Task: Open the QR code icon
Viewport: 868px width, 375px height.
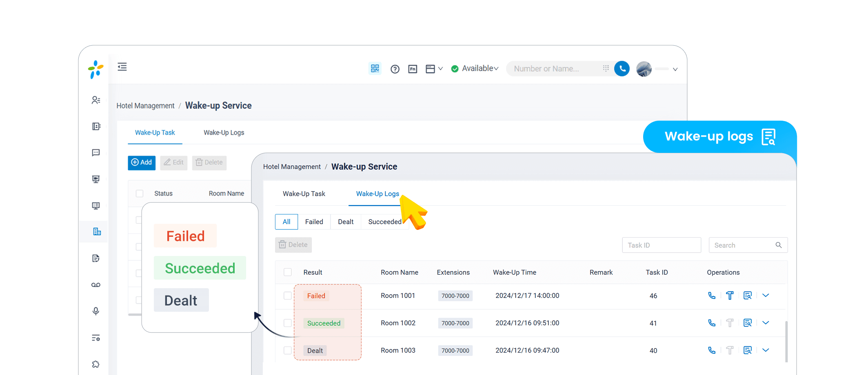Action: point(375,68)
